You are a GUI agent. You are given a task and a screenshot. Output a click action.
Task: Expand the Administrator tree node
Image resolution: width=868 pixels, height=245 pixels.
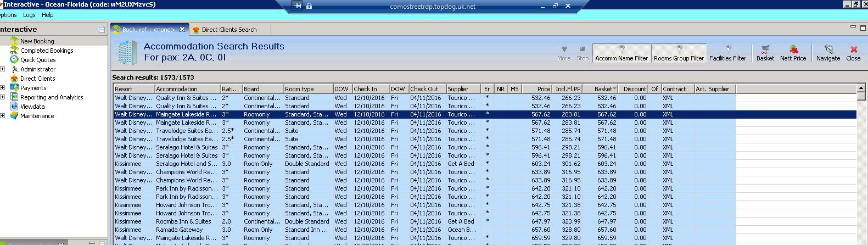coord(2,69)
